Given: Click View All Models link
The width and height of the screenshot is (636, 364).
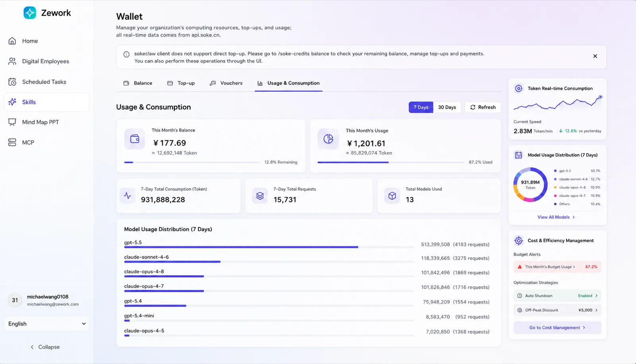Looking at the screenshot, I should 556,217.
